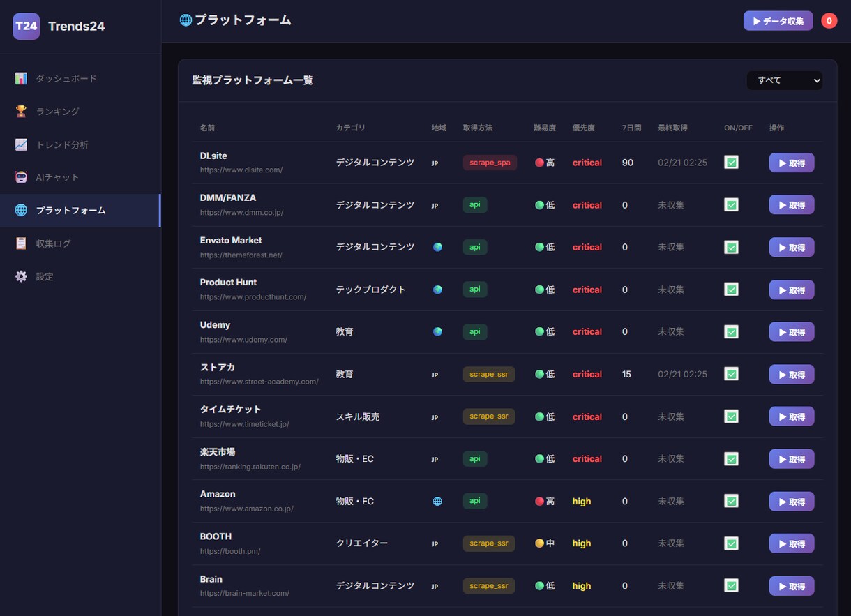
Task: Click 取得 button for DLsite
Action: tap(792, 163)
